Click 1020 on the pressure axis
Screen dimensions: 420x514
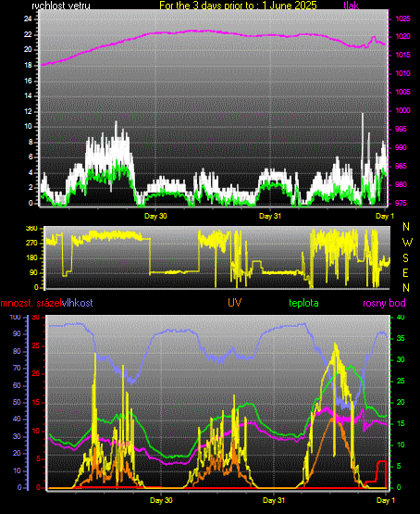[x=403, y=36]
